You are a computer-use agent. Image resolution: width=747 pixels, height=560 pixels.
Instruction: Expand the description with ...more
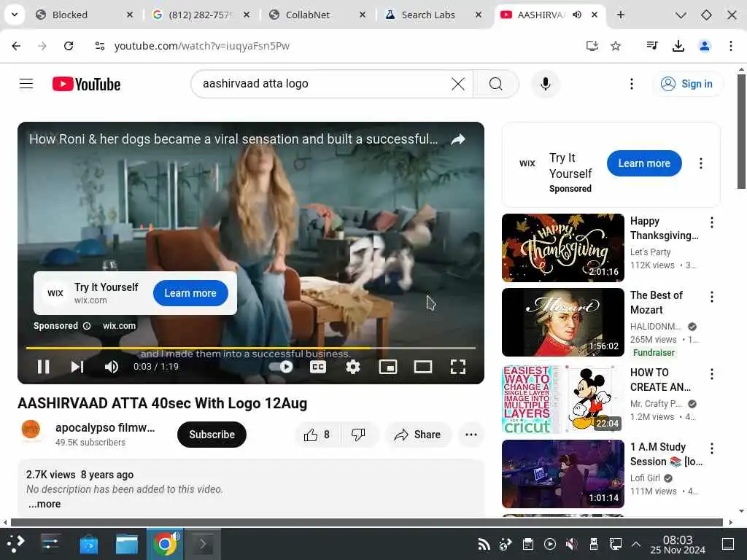click(44, 504)
